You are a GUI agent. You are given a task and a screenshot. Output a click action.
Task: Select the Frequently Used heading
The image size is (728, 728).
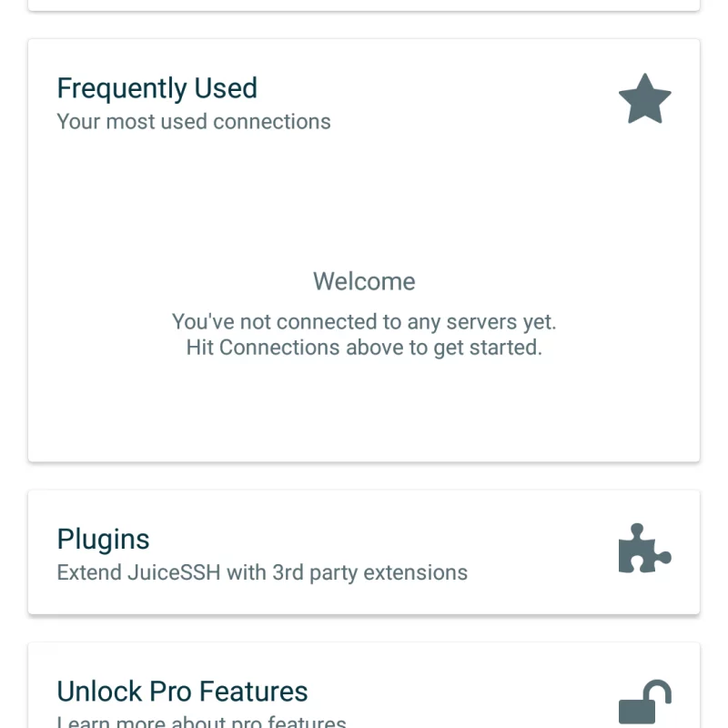tap(157, 88)
